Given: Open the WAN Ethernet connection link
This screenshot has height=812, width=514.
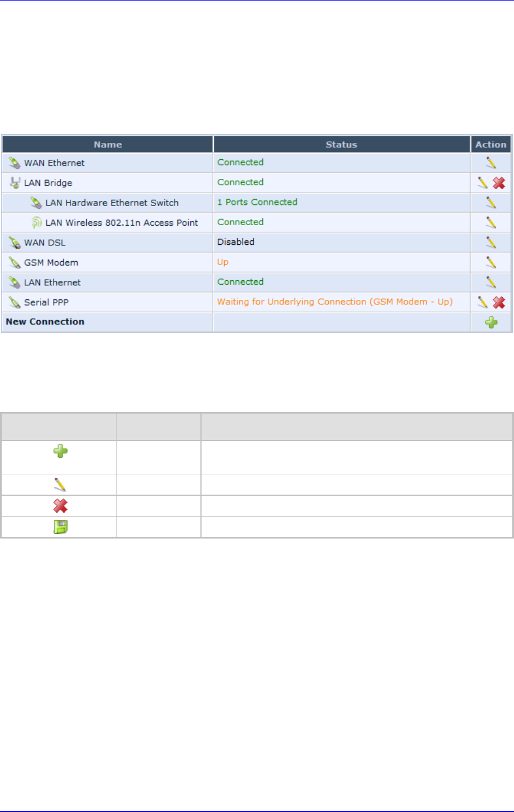Looking at the screenshot, I should pos(54,163).
